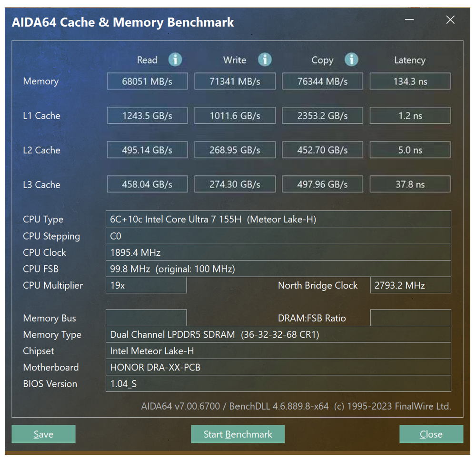This screenshot has height=461, width=476.
Task: Click the DRAM:FSB Ratio label
Action: [x=312, y=318]
